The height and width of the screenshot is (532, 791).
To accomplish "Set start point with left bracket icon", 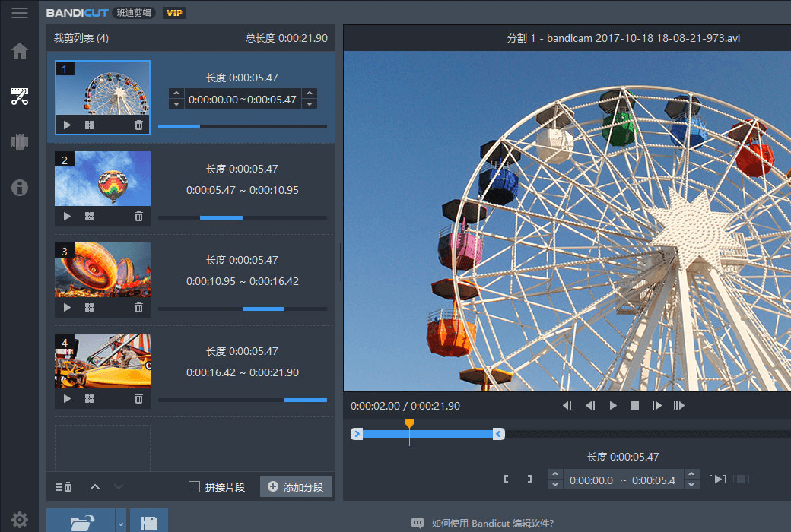I will (x=506, y=479).
